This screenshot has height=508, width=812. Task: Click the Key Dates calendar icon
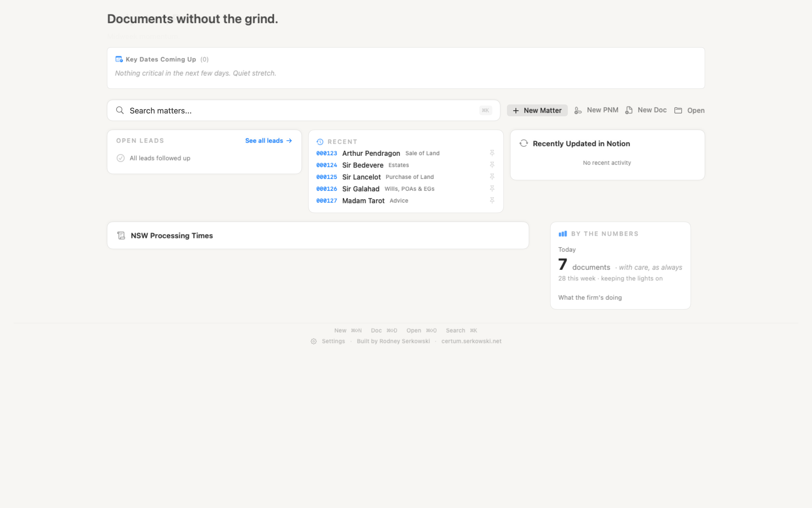pos(119,59)
